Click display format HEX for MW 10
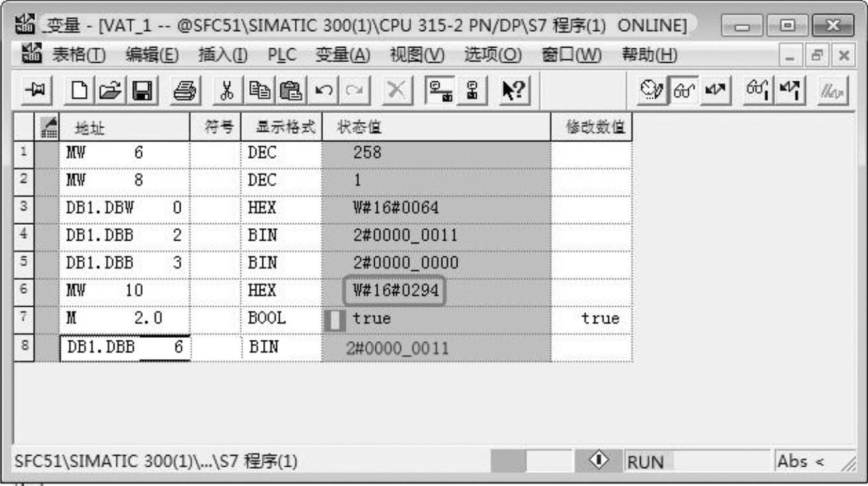Viewport: 868px width, 486px height. coord(281,291)
